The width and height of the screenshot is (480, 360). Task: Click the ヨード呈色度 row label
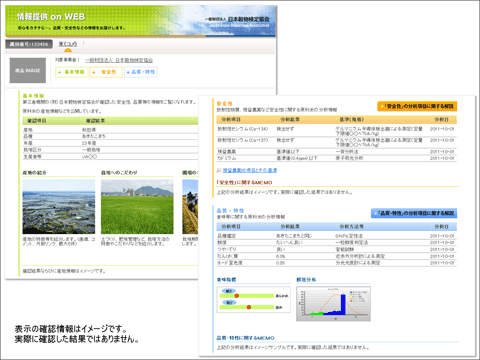230,263
